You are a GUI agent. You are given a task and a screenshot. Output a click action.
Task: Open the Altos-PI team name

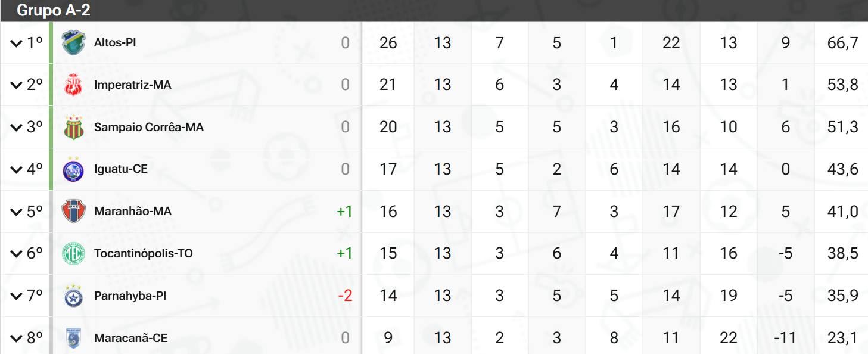pyautogui.click(x=115, y=43)
